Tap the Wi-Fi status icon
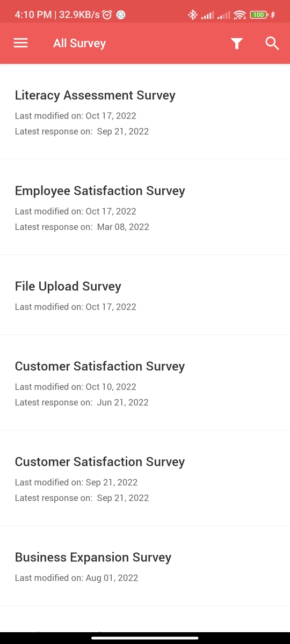This screenshot has width=290, height=644. pos(240,15)
